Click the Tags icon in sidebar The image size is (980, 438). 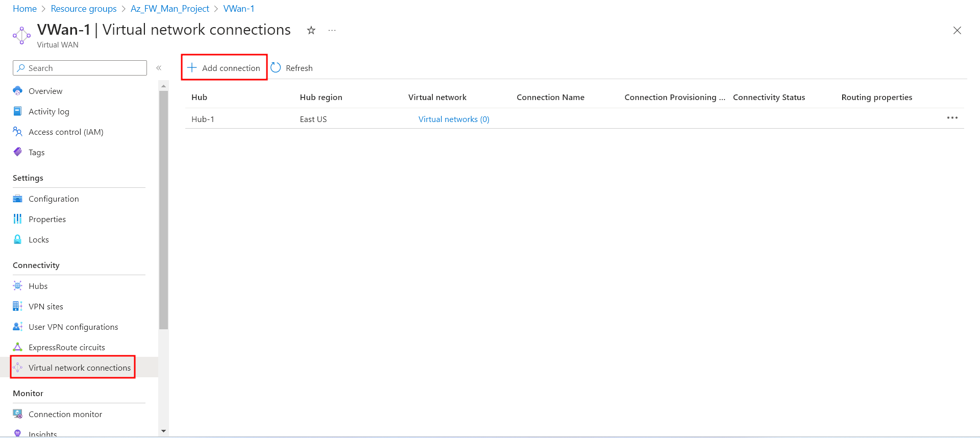[x=18, y=152]
